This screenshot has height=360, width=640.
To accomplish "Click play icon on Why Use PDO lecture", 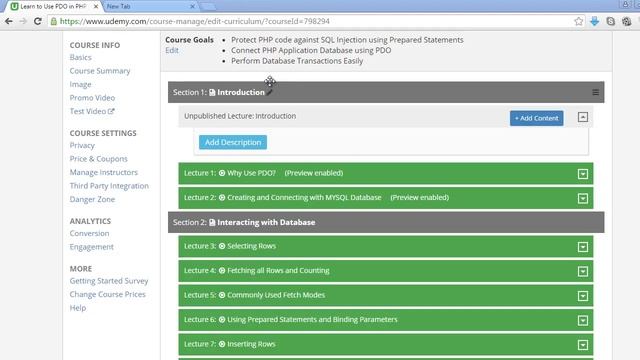I will click(222, 173).
